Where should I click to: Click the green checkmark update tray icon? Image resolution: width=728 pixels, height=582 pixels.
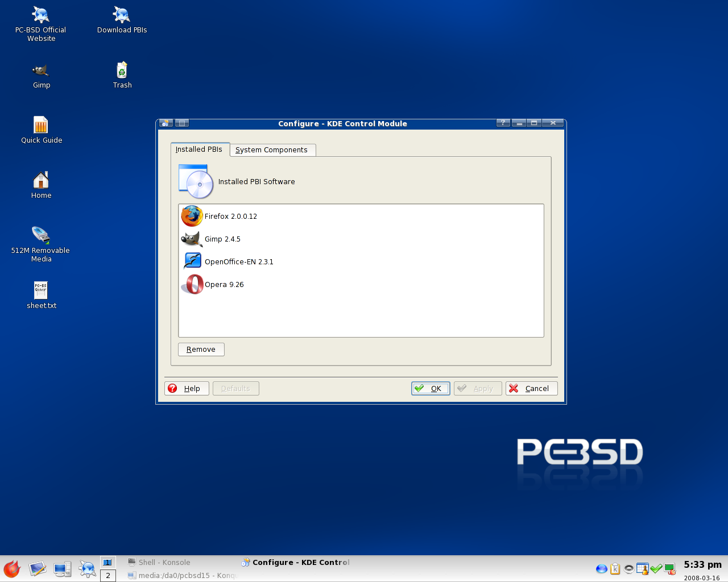pos(656,569)
